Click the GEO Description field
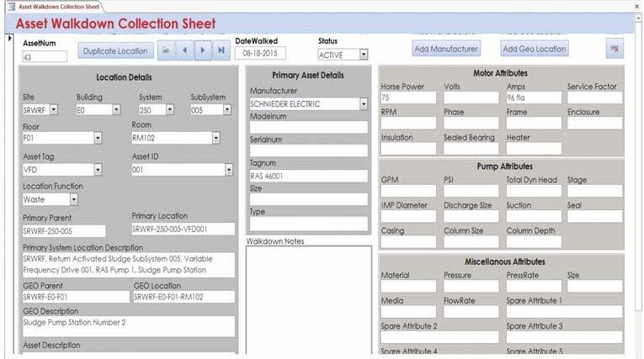Screen dimensions: 644x359 click(x=129, y=326)
